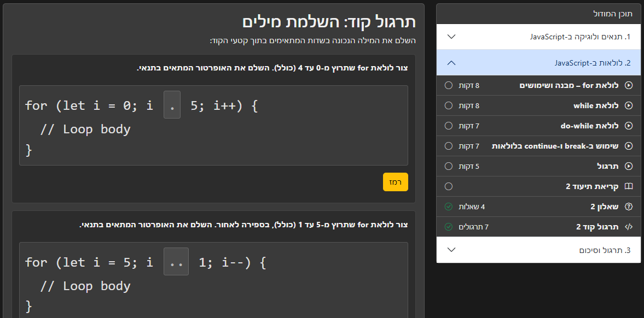Click green check of תרגול קוד 2
Viewport: 644px width, 318px height.
pos(449,227)
